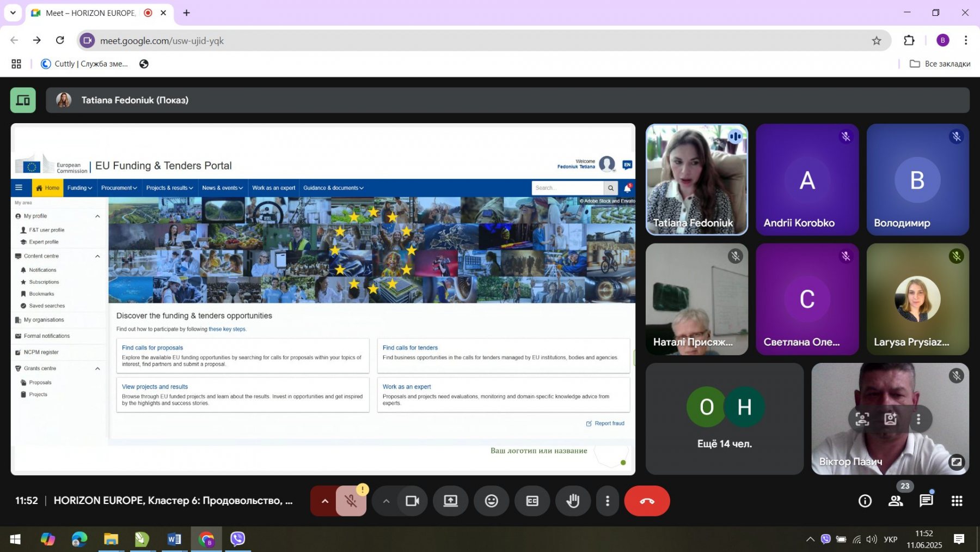
Task: Show the participants list
Action: tap(895, 501)
